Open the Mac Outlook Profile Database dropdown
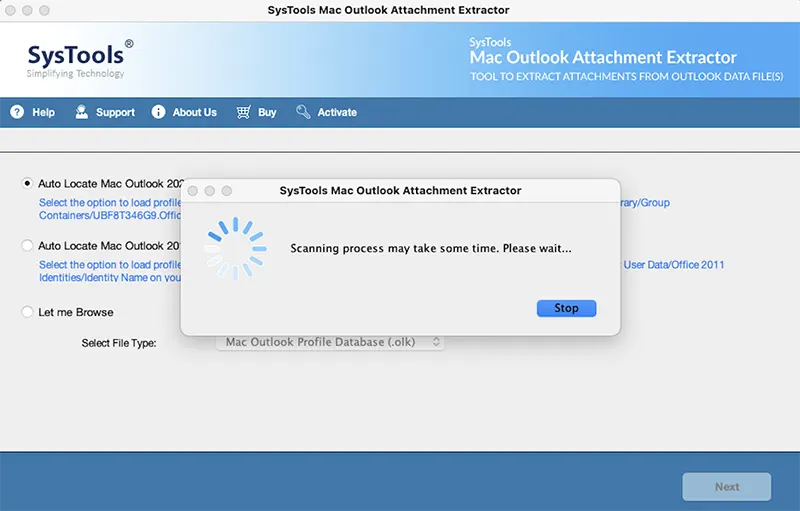This screenshot has height=511, width=800. pyautogui.click(x=330, y=342)
